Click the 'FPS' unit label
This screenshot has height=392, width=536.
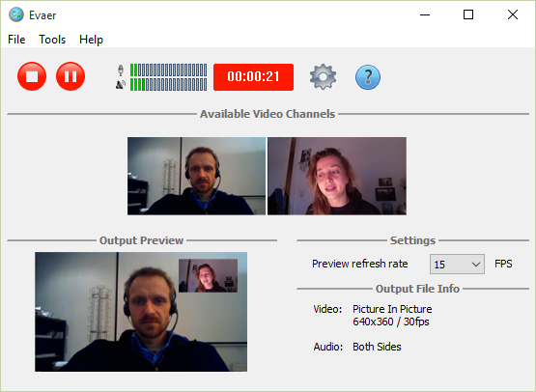503,264
